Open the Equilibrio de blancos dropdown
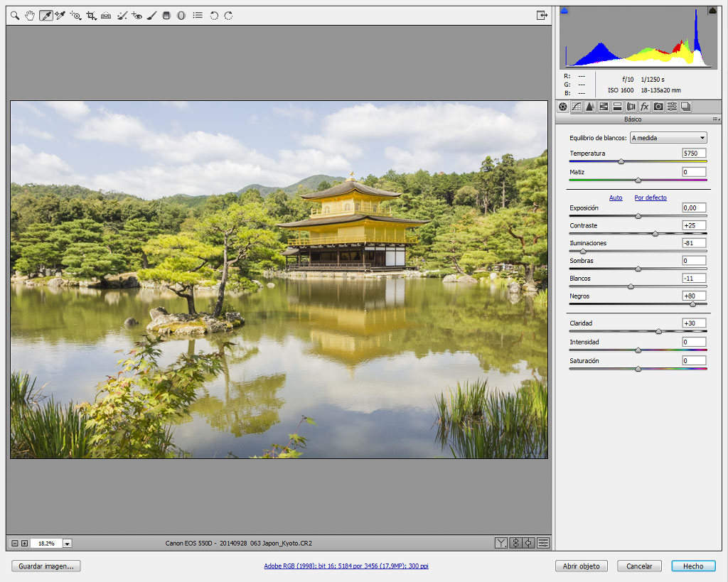This screenshot has width=728, height=582. coord(668,138)
